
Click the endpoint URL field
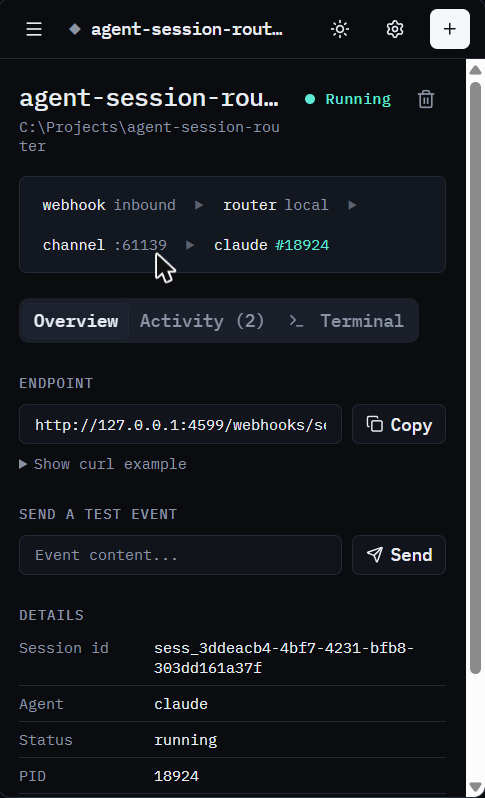click(x=180, y=424)
